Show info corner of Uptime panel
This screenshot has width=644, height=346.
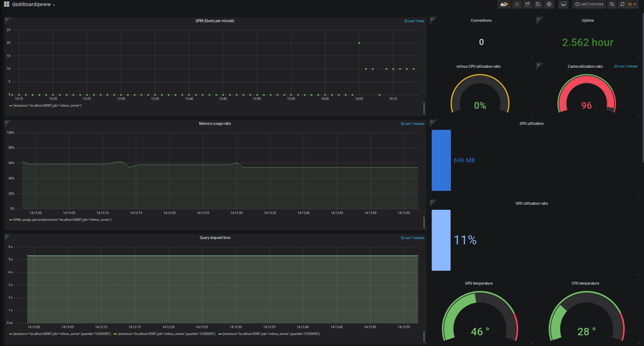click(539, 19)
